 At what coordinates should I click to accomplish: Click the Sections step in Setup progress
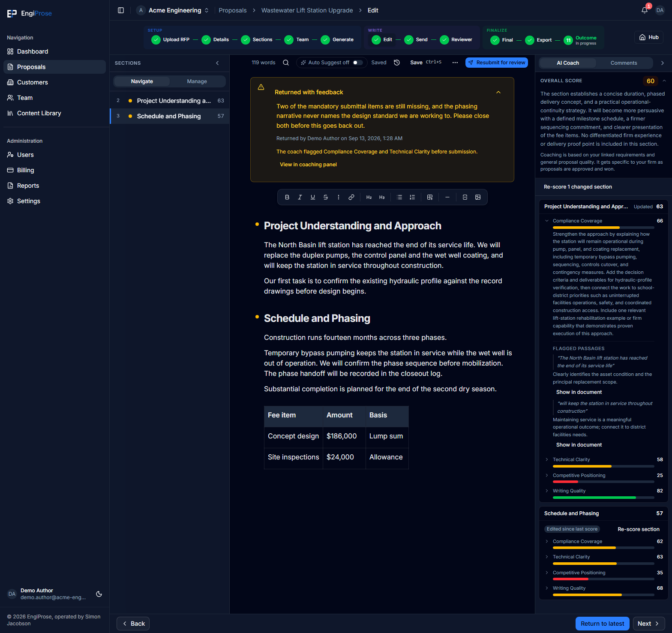pyautogui.click(x=257, y=39)
